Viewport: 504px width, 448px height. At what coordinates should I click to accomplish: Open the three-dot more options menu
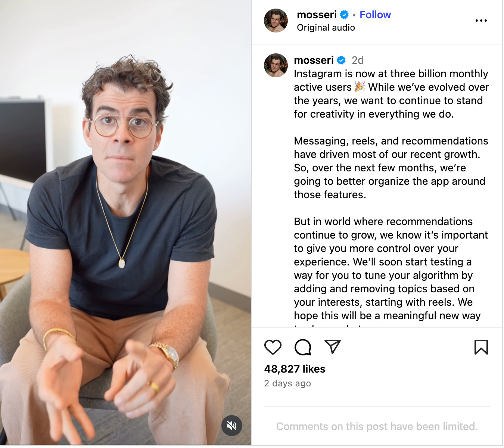[x=481, y=21]
